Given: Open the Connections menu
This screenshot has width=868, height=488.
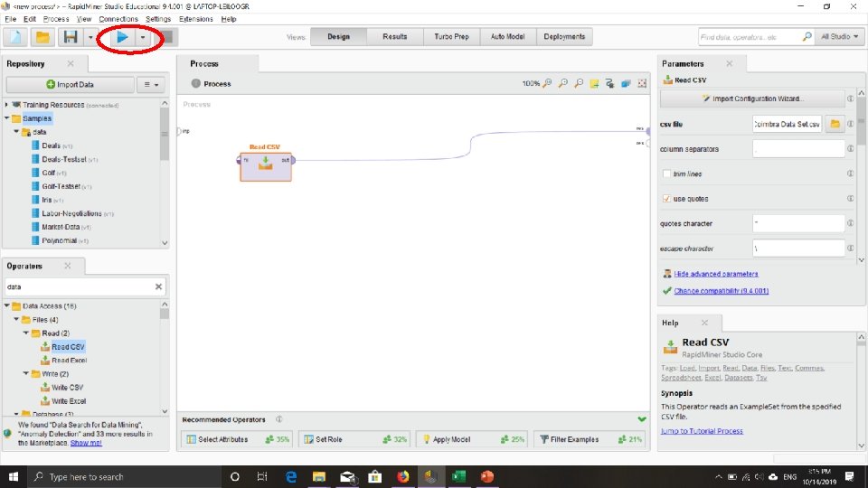Looking at the screenshot, I should (118, 19).
